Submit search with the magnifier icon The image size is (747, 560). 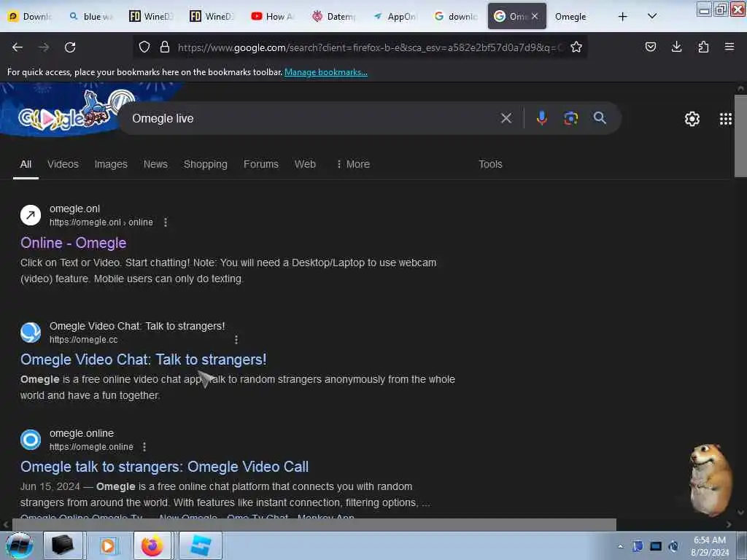click(x=600, y=118)
